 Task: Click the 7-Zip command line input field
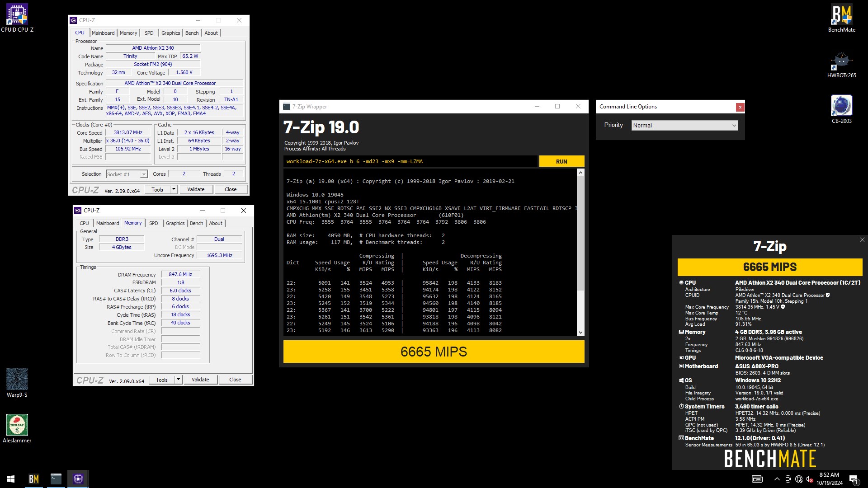pos(410,161)
